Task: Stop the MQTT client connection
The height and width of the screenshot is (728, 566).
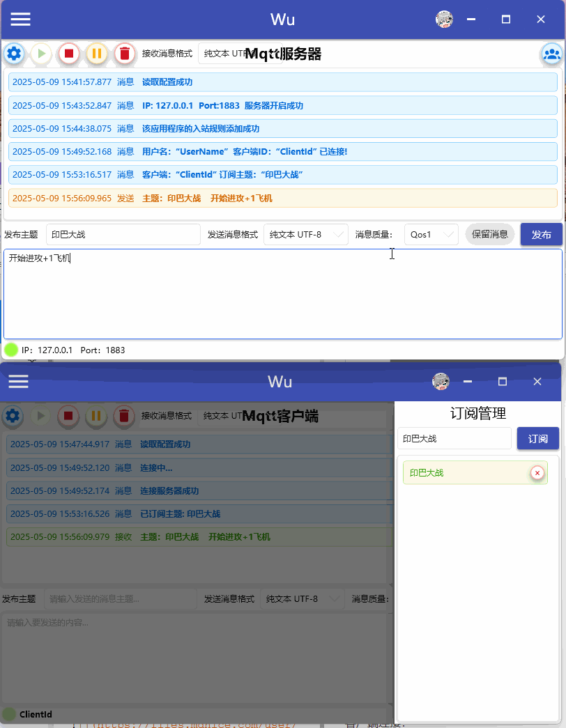Action: pyautogui.click(x=67, y=417)
